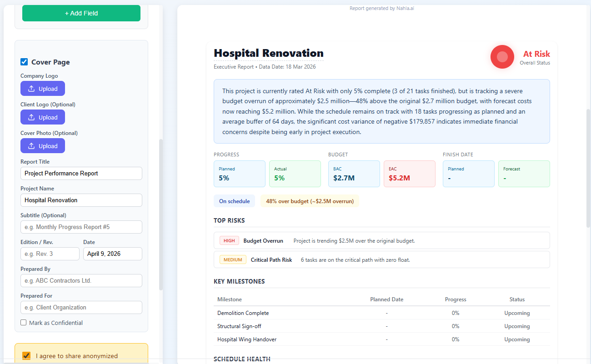
Task: Toggle the agree to share anonymized checkbox
Action: (26, 355)
